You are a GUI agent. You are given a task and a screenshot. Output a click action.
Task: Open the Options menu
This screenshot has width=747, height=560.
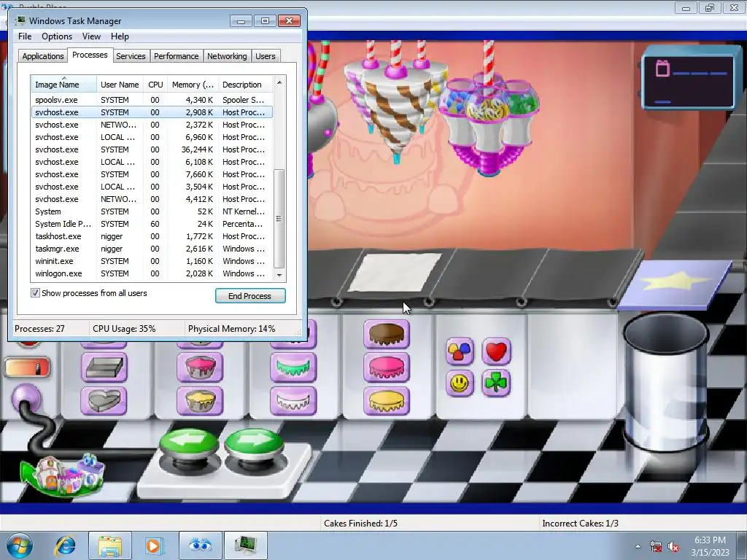click(x=57, y=36)
